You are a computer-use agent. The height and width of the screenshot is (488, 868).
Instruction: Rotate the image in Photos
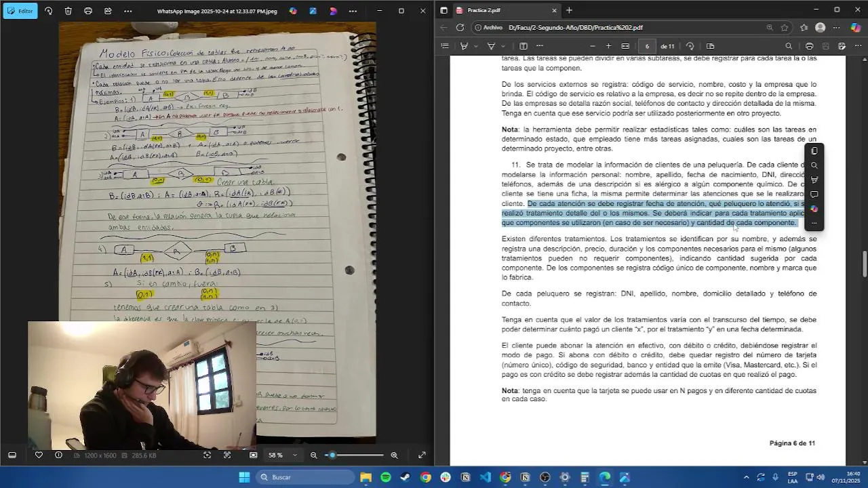(x=48, y=11)
